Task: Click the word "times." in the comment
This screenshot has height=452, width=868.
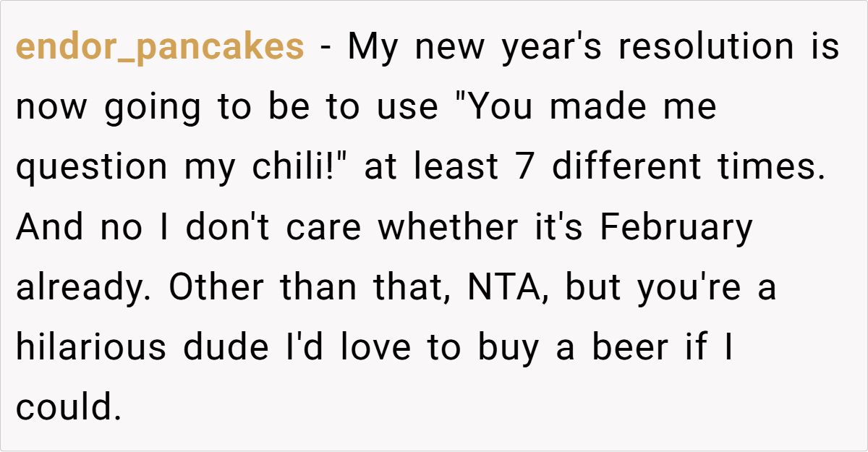Action: 778,168
